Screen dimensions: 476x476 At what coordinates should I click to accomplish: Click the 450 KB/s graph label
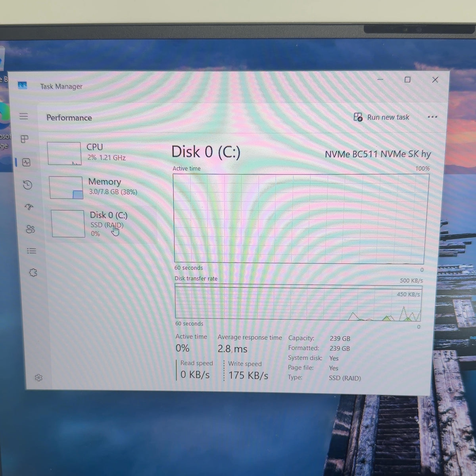[408, 294]
